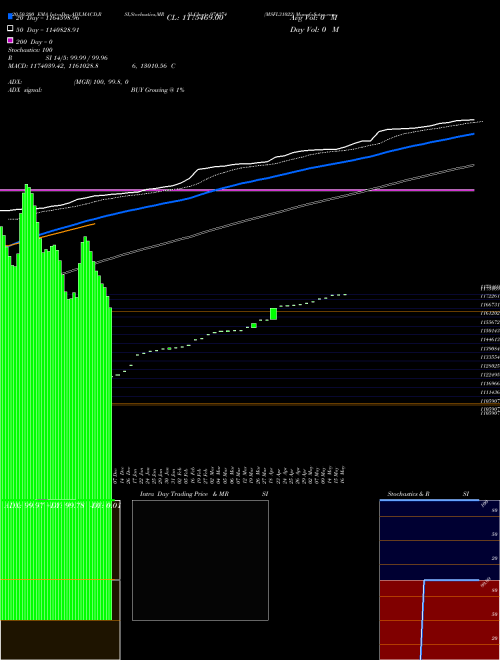Viewport: 500px width, 660px height.
Task: Click the magenta 200 Day EMA legend swatch
Action: [10, 40]
